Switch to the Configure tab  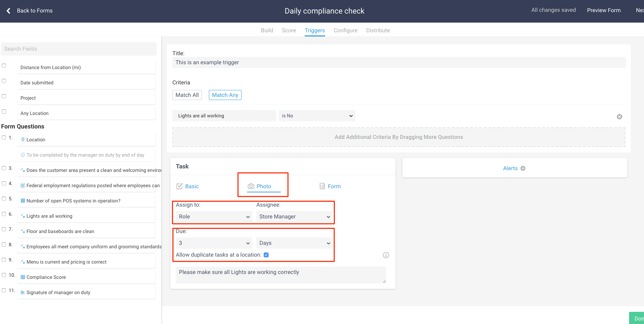point(346,30)
